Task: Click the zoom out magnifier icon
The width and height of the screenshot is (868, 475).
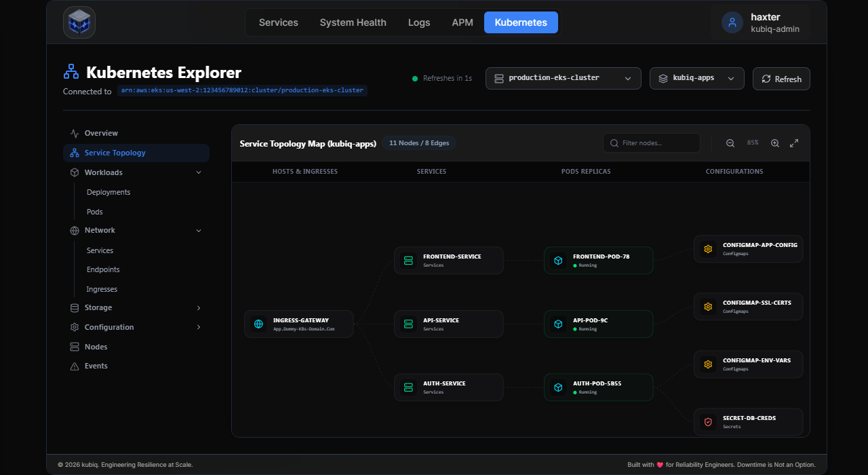Action: coord(730,143)
